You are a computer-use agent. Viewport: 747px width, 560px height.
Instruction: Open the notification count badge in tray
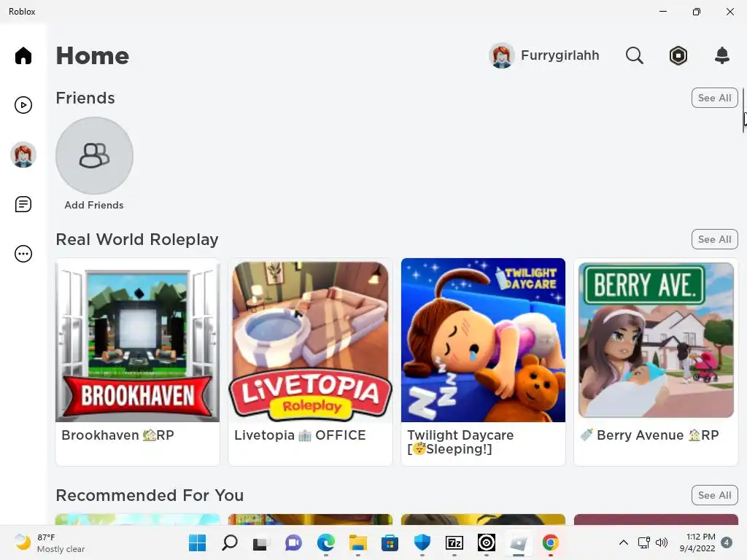coord(727,542)
